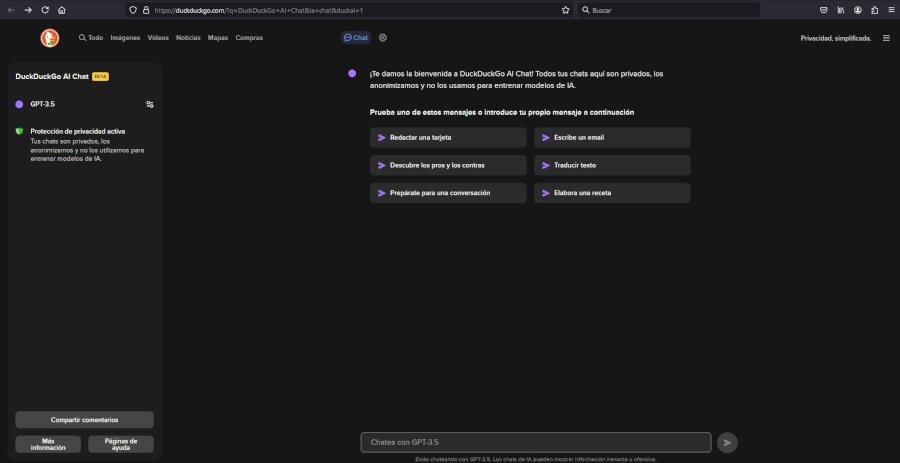This screenshot has width=900, height=463.
Task: Click the settings gear icon next to Chat
Action: (x=383, y=37)
